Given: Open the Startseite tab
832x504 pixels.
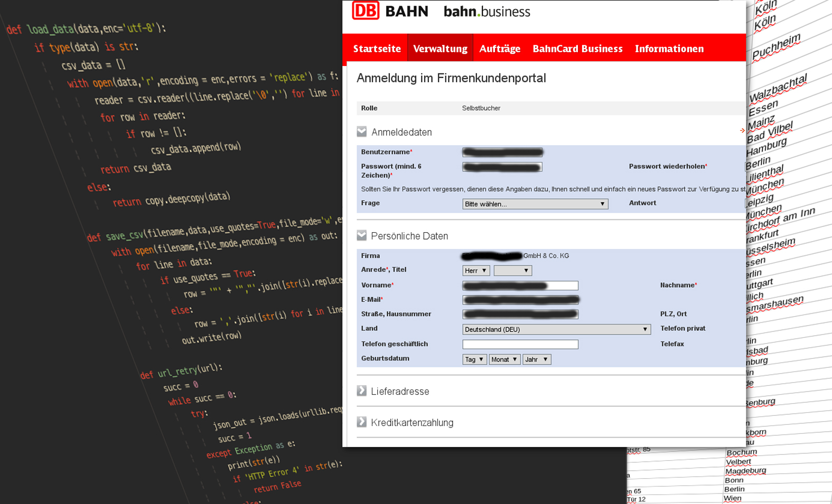Looking at the screenshot, I should pyautogui.click(x=377, y=49).
